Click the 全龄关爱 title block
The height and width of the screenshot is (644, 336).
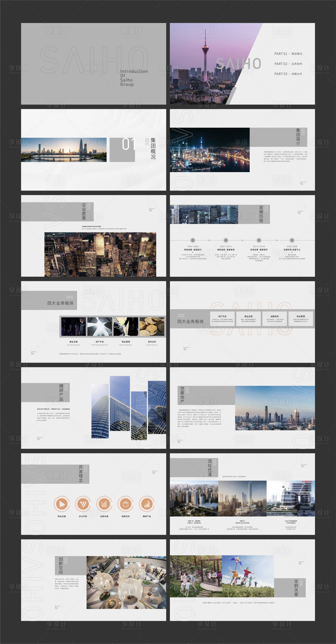pos(290,588)
